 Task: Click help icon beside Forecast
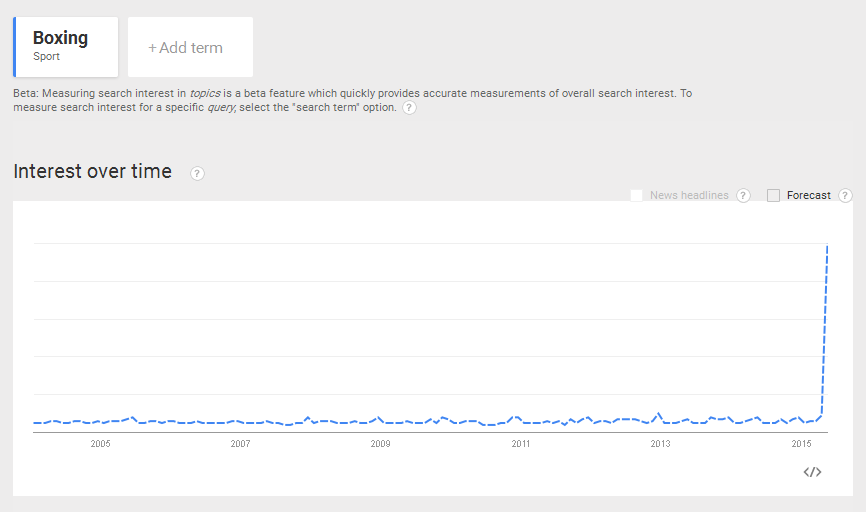tap(845, 195)
